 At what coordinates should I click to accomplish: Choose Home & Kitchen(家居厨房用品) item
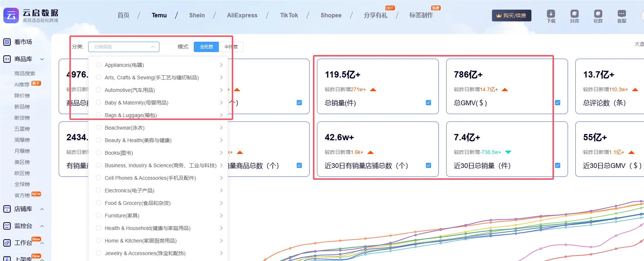tap(158, 241)
